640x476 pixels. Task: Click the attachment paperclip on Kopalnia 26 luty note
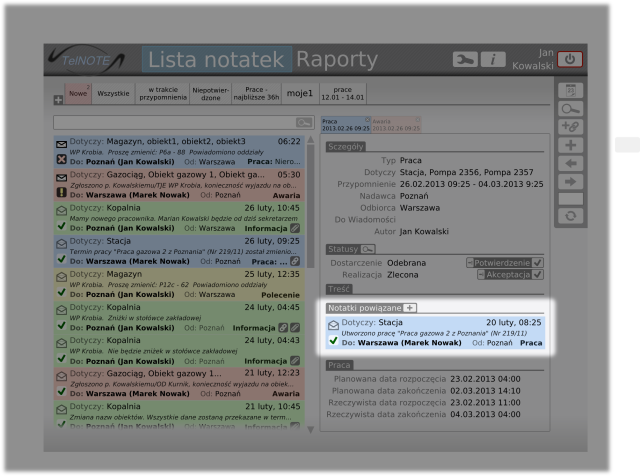click(x=295, y=228)
